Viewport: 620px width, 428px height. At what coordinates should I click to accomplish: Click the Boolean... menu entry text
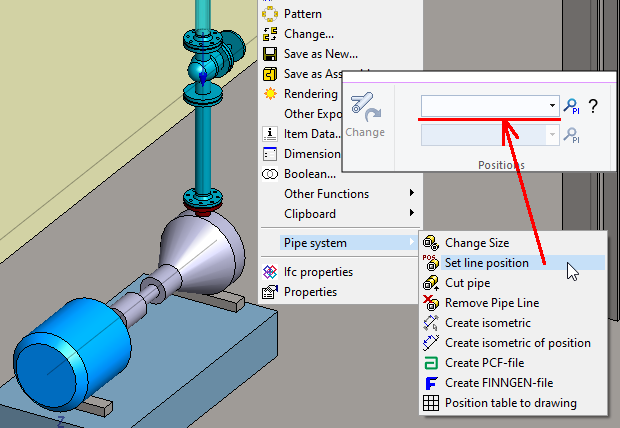[x=310, y=174]
